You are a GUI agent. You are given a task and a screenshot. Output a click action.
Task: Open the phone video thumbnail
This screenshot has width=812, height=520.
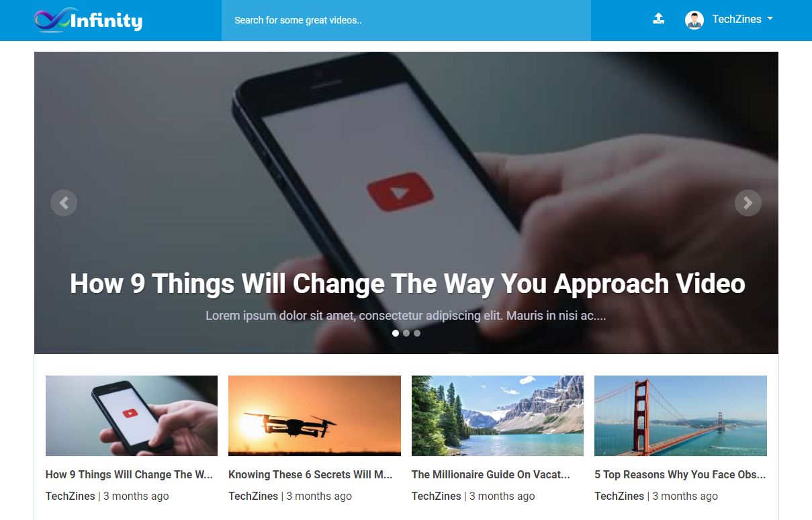[132, 416]
